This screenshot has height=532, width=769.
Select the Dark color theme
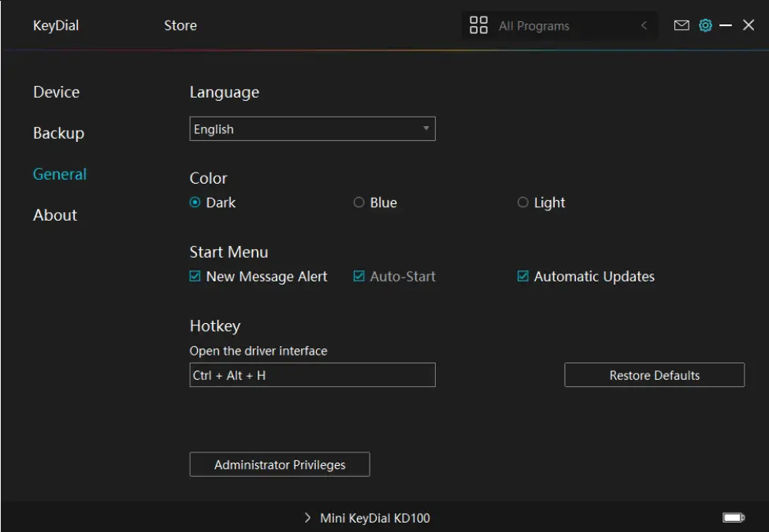click(x=195, y=203)
